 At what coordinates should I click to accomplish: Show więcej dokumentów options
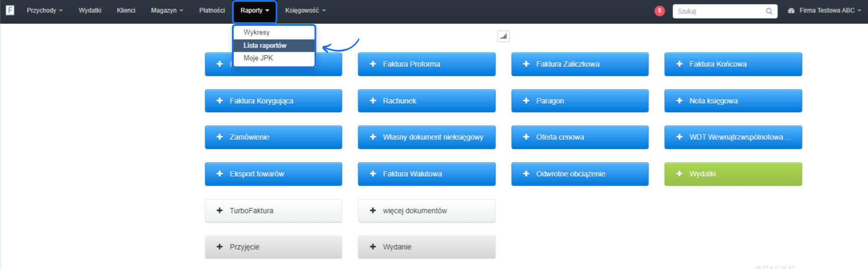(427, 211)
